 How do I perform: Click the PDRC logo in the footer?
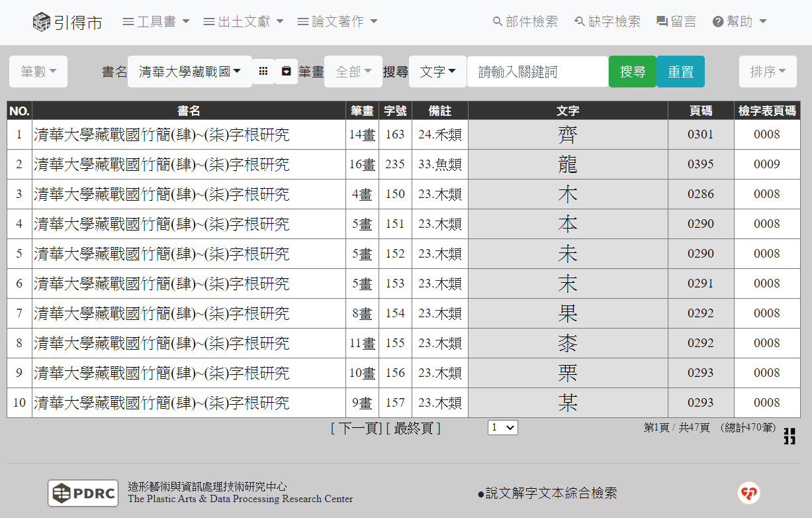point(83,493)
